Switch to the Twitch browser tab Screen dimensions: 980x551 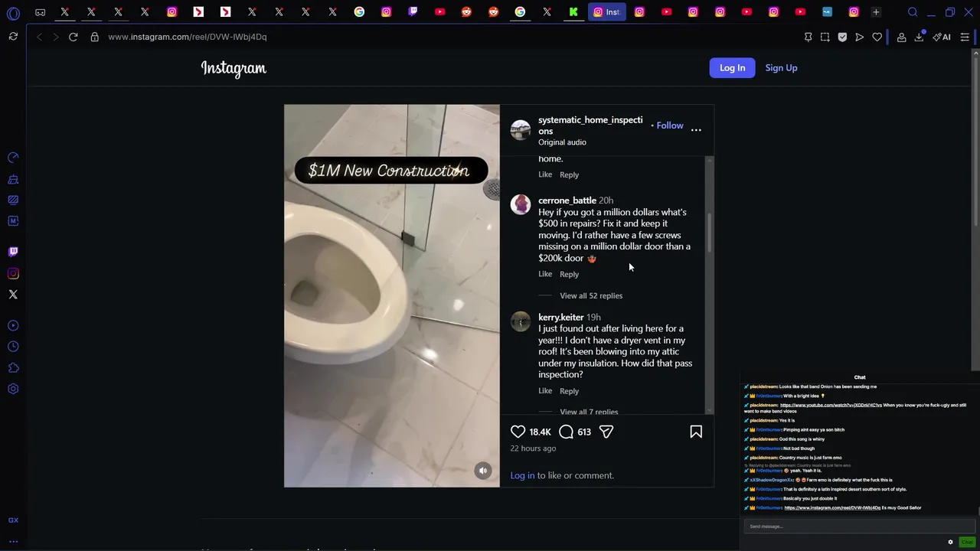413,11
